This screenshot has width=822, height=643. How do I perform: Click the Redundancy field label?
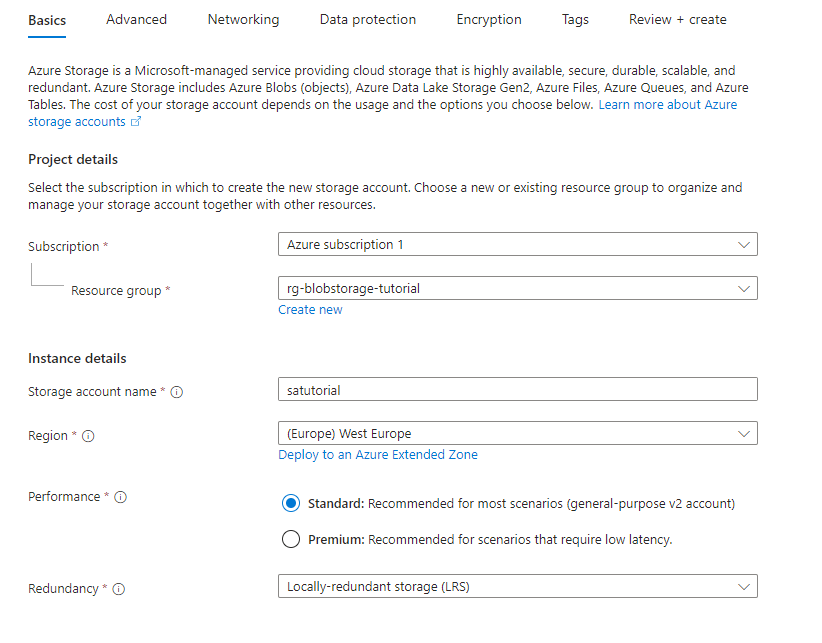pyautogui.click(x=63, y=589)
